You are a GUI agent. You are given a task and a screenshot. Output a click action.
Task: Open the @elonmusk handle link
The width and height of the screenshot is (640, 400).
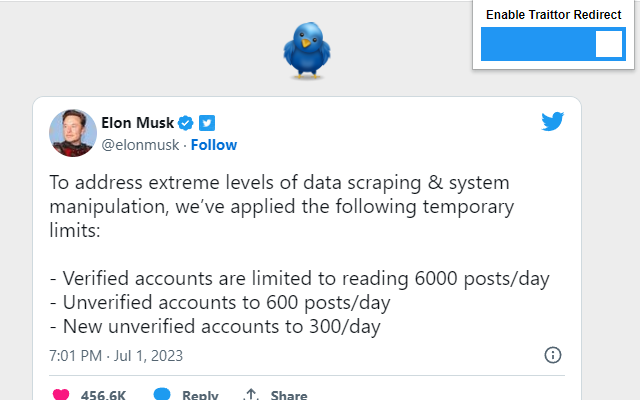(140, 145)
